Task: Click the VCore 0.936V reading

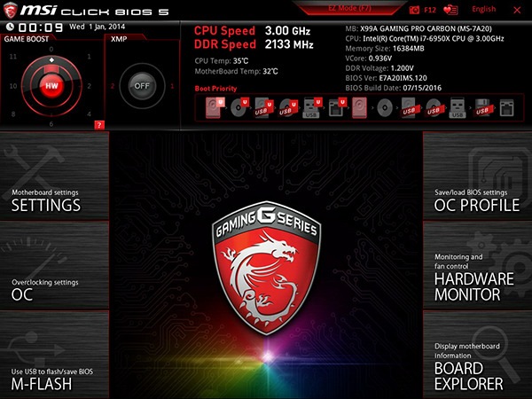Action: tap(369, 59)
